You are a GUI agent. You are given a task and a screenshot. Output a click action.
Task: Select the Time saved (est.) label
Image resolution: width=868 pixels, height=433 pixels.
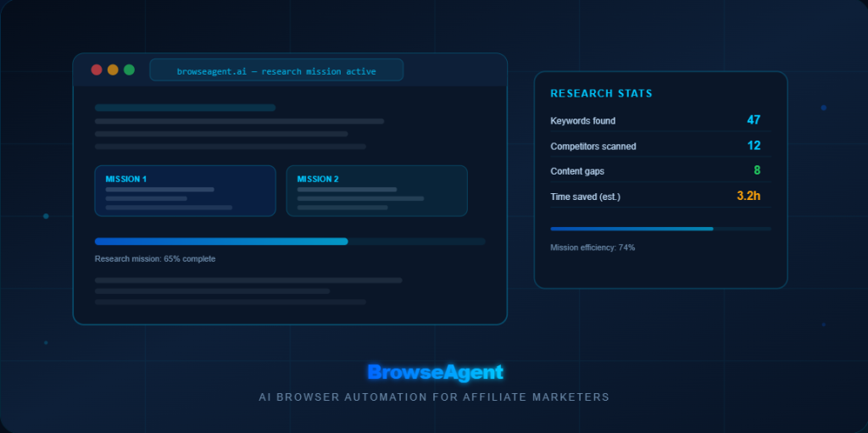(x=585, y=197)
